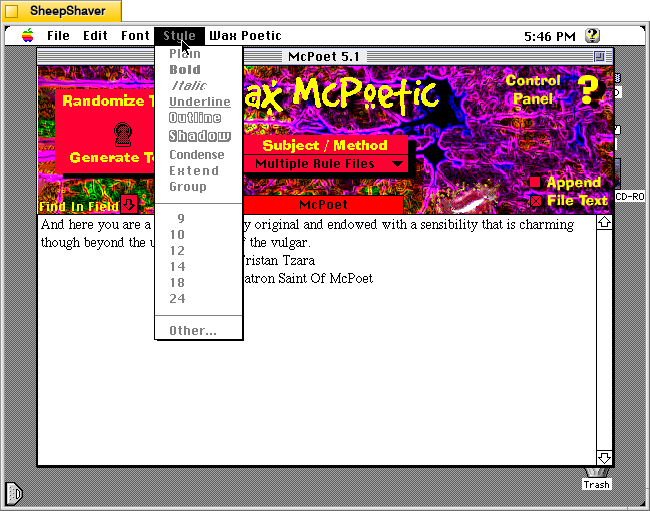650x511 pixels.
Task: Click the menu bar clock 5:46 PM
Action: tap(550, 36)
